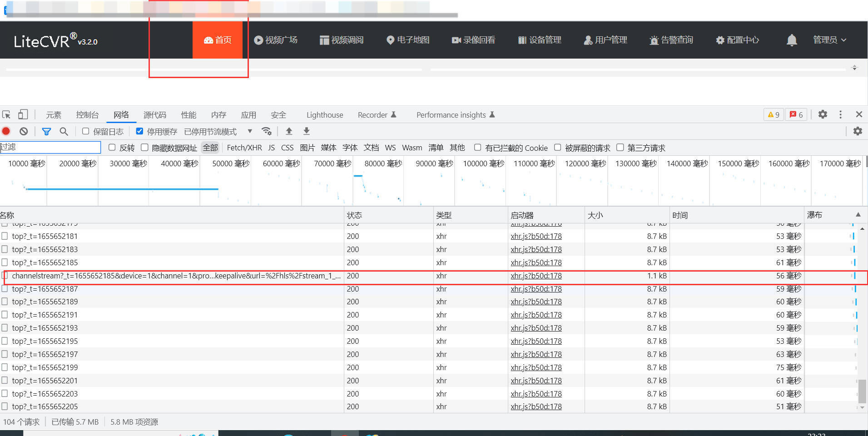Close the DevTools panel
Viewport: 868px width, 436px height.
(x=859, y=114)
